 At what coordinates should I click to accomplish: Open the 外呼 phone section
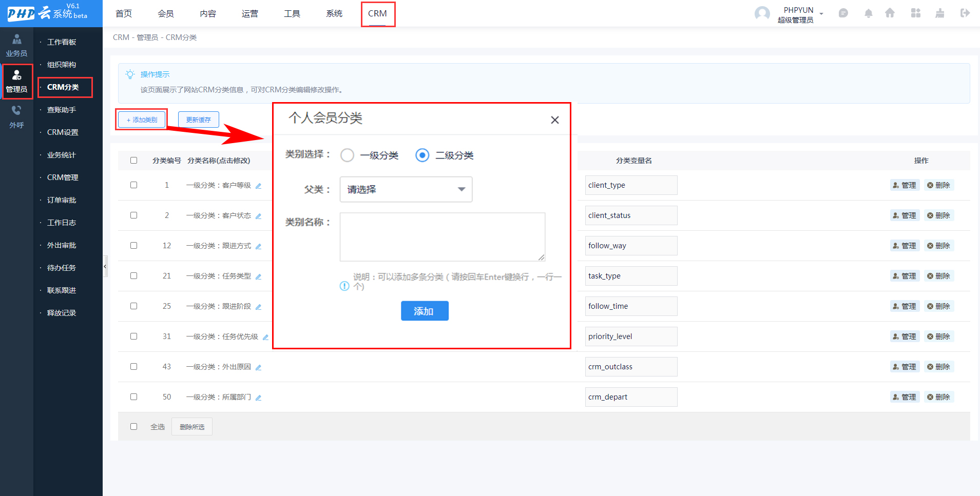click(x=16, y=117)
